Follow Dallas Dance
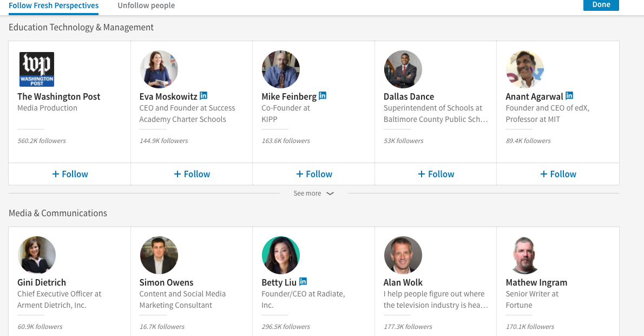The height and width of the screenshot is (336, 644). [x=436, y=174]
